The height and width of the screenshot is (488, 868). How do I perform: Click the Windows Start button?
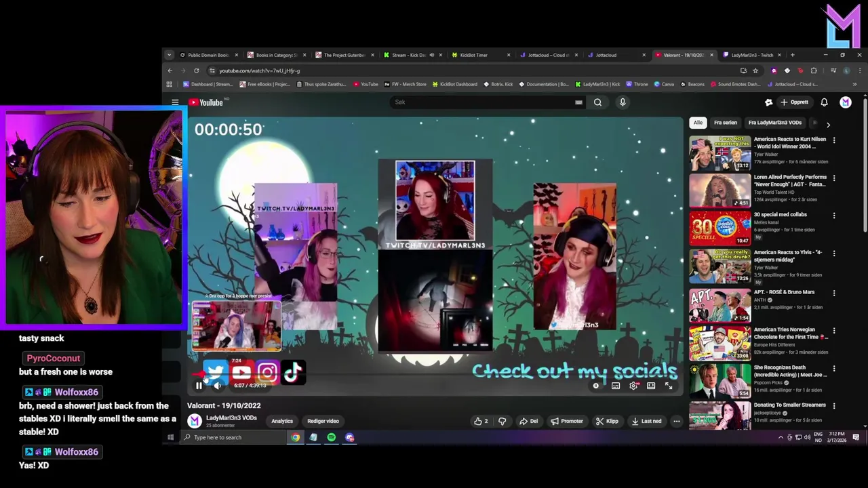tap(171, 437)
